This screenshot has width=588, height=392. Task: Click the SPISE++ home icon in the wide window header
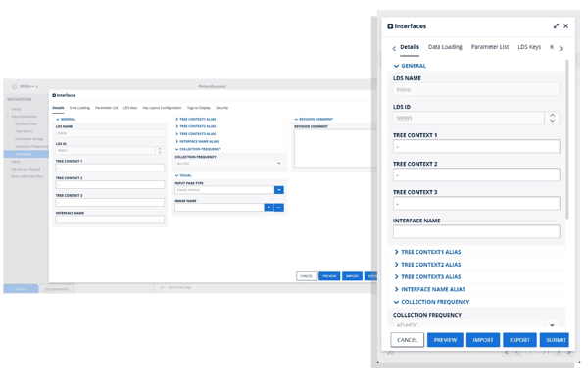point(15,86)
